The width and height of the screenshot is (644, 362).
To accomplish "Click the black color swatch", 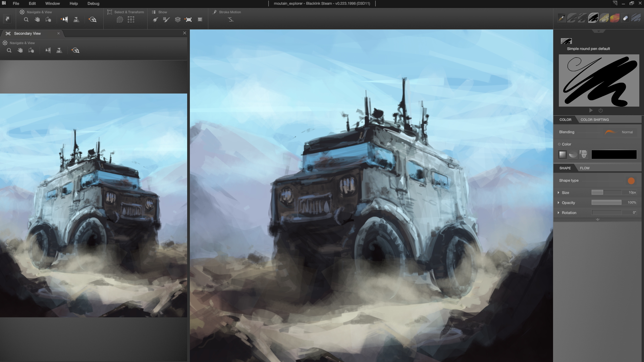I will tap(614, 154).
